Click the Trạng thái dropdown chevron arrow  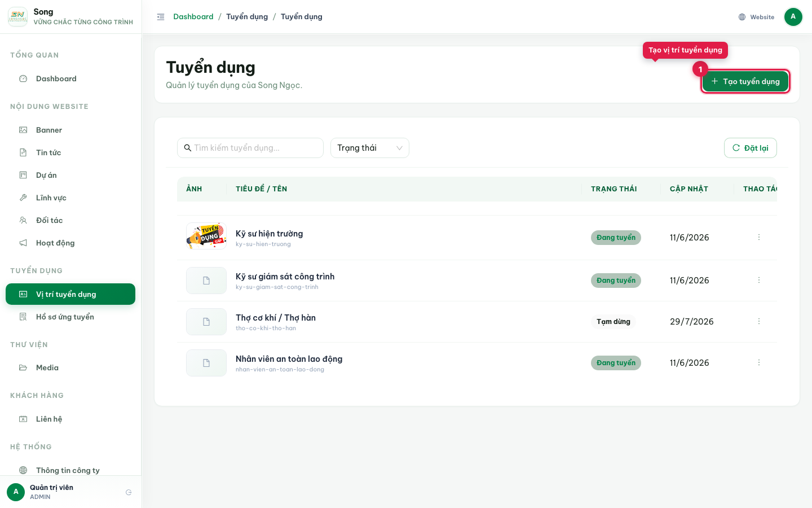point(399,148)
